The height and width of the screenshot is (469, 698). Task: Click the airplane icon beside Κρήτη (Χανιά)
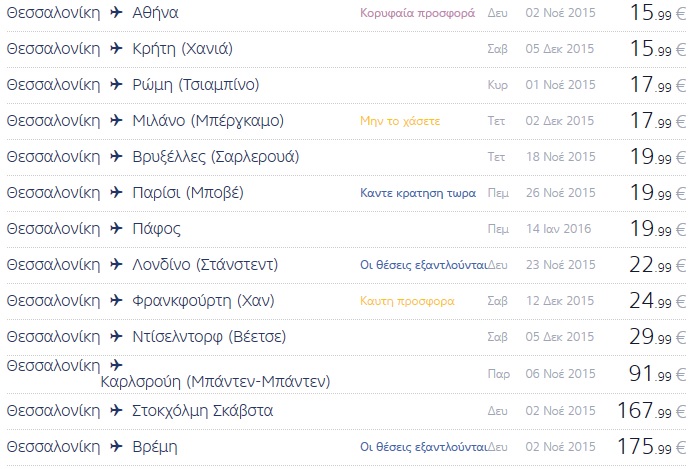(116, 48)
